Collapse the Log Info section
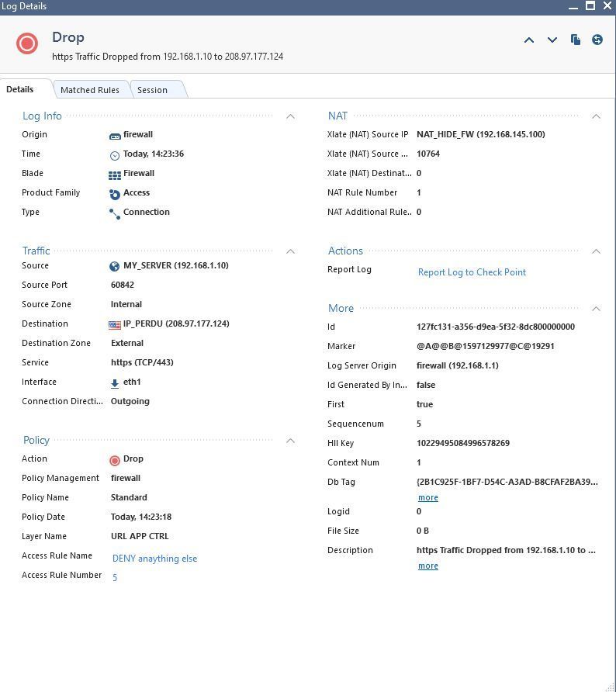 [290, 116]
